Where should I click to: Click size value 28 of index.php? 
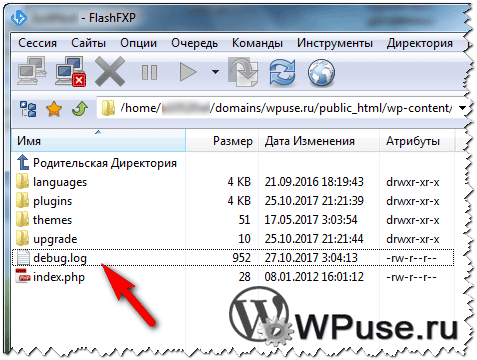pos(245,277)
